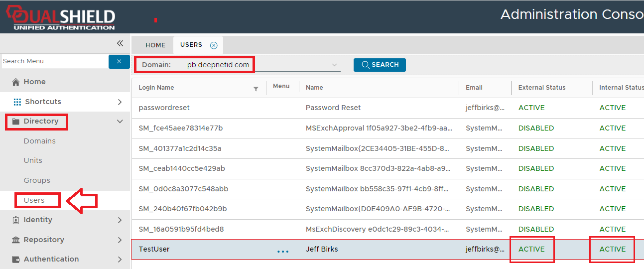Switch to the HOME tab
This screenshot has width=644, height=269.
tap(155, 45)
